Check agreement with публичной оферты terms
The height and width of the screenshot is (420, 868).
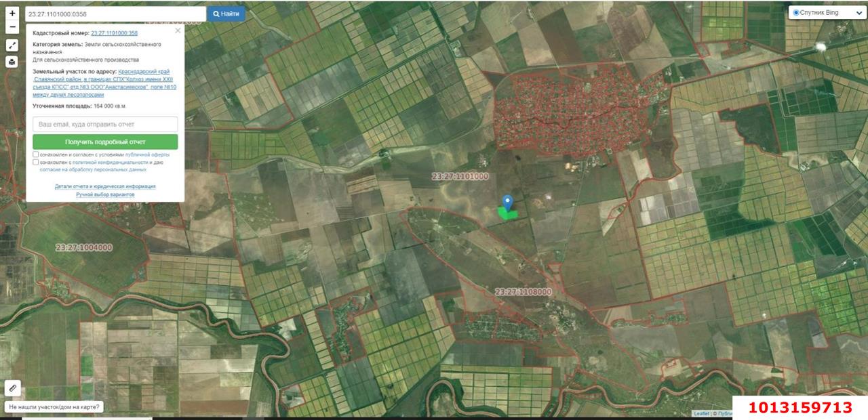[35, 154]
